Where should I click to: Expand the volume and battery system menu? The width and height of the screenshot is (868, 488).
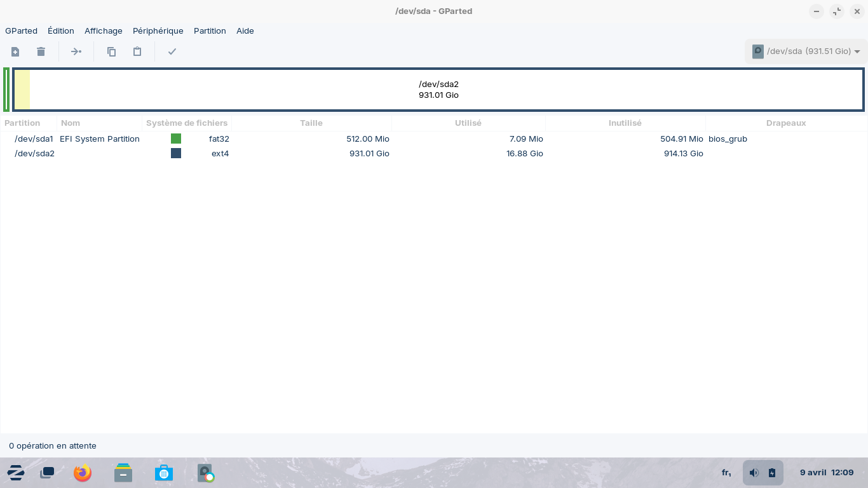(x=763, y=473)
